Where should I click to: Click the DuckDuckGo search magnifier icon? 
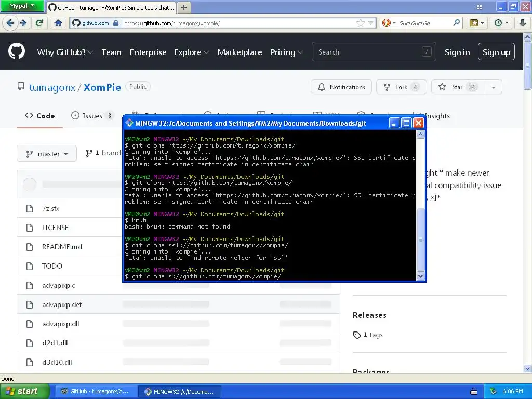coord(456,23)
